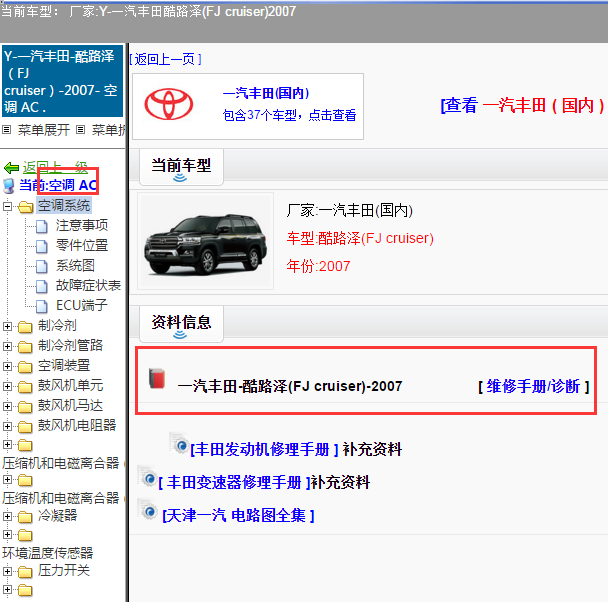Expand the 空调装置 tree node

7,366
